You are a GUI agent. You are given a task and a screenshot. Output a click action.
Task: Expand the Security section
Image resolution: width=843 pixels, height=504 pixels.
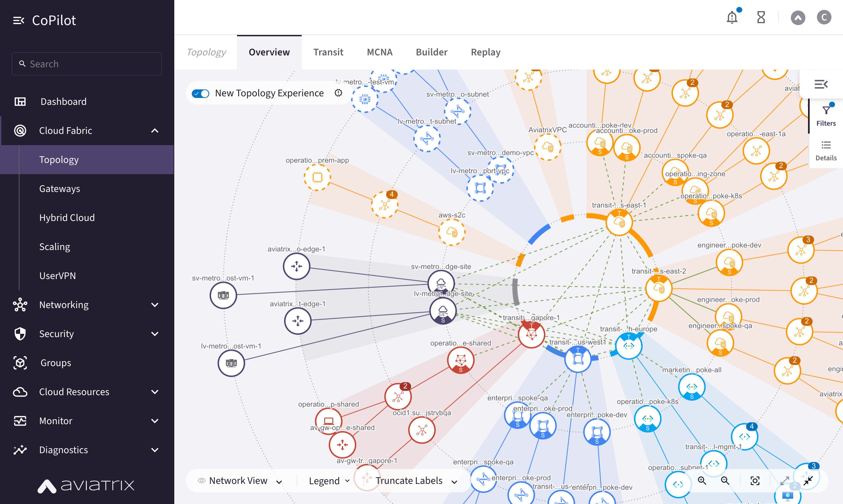[87, 333]
